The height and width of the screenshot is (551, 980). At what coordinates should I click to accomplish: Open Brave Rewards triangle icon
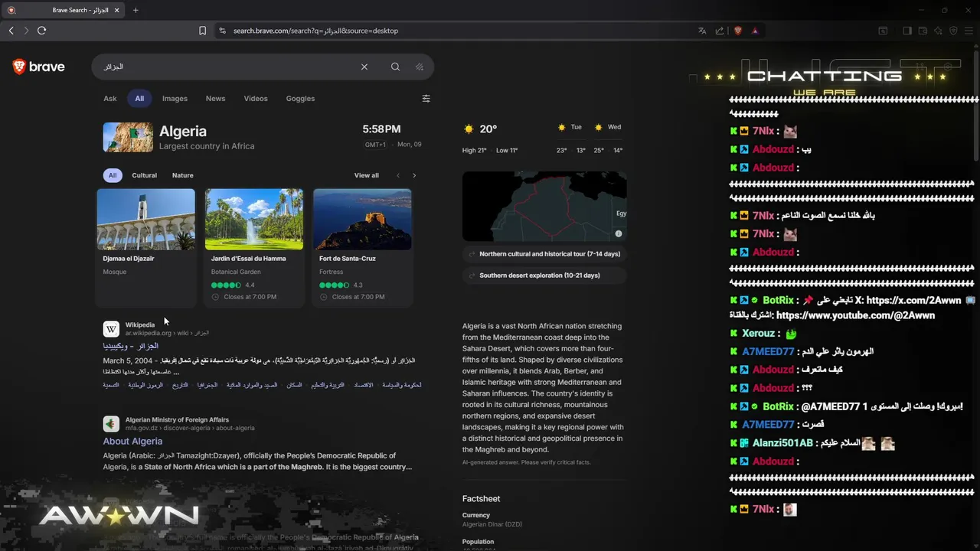(755, 31)
